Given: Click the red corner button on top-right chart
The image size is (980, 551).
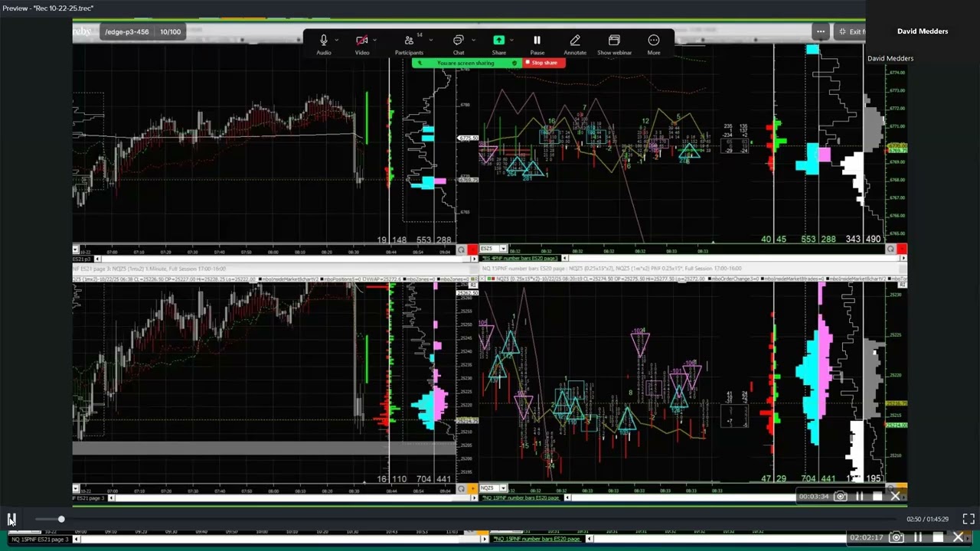Looking at the screenshot, I should coord(902,249).
